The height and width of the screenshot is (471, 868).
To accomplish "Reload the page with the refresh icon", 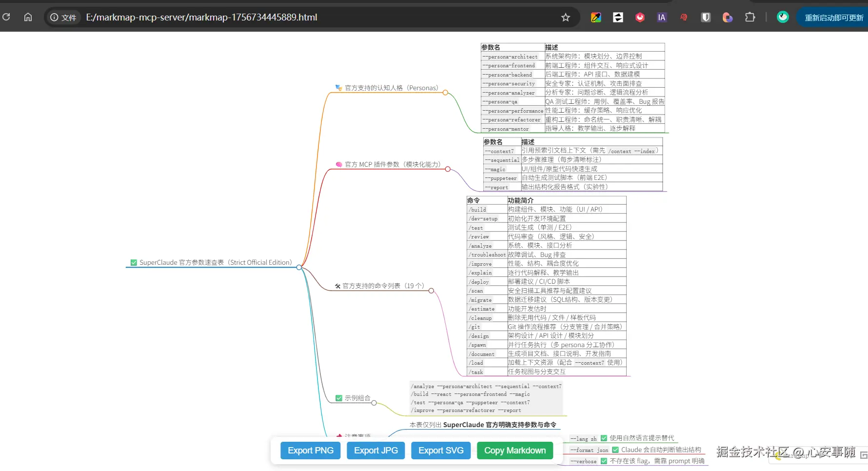I will coord(6,17).
